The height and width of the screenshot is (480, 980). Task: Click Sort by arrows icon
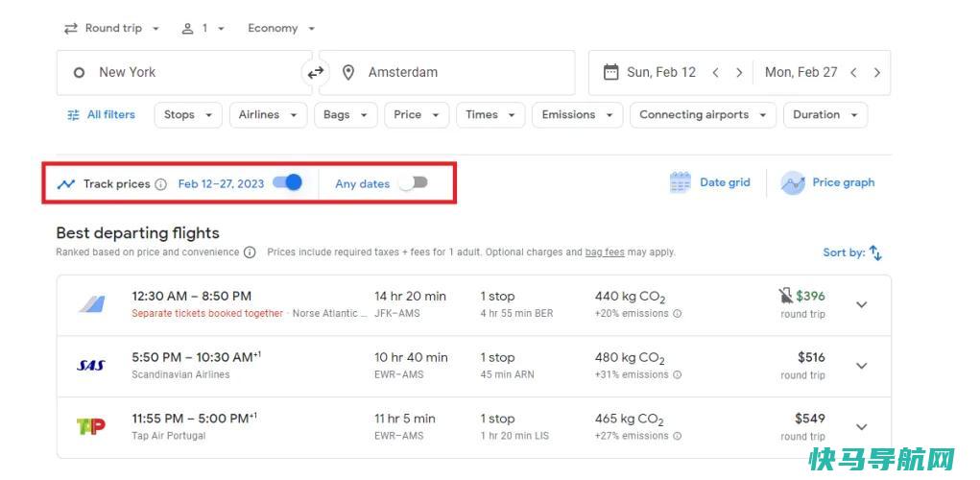coord(875,252)
